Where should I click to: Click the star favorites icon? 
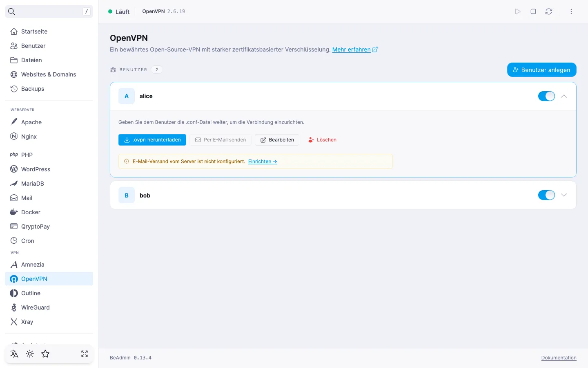pyautogui.click(x=45, y=354)
